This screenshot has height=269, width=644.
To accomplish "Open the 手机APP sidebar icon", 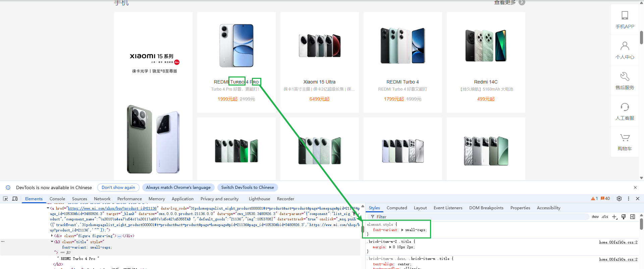I will click(x=625, y=15).
